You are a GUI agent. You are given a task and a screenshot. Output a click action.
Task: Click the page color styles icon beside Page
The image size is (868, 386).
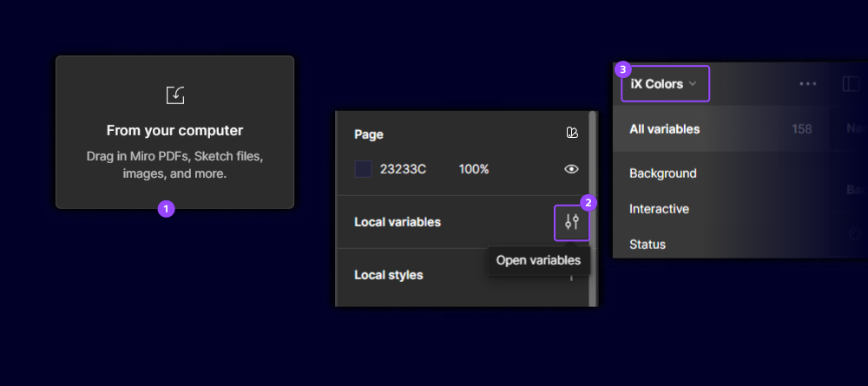(572, 133)
